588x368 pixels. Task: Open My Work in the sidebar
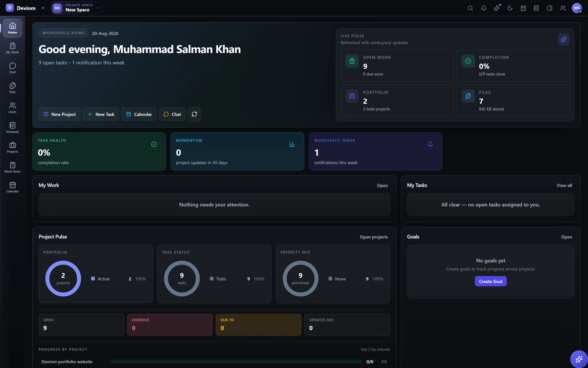[12, 48]
